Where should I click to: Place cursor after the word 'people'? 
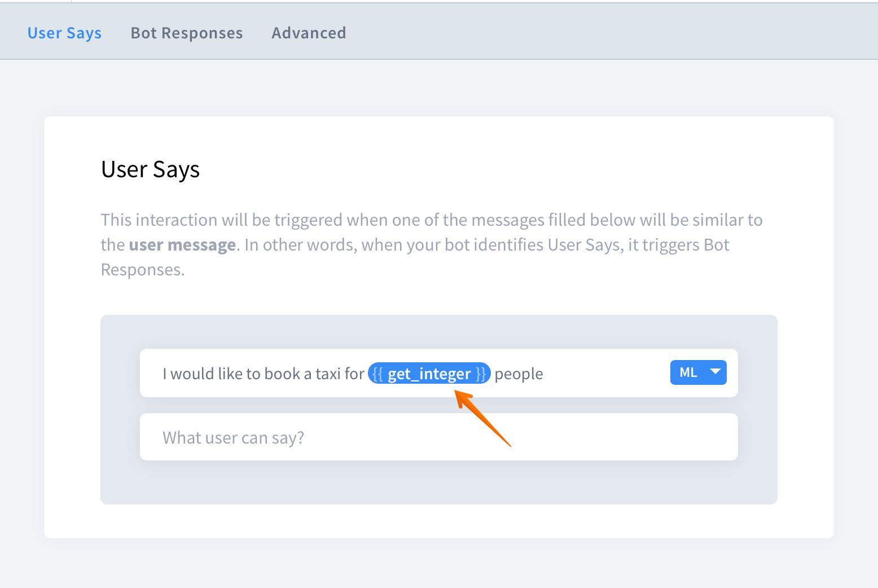(544, 374)
